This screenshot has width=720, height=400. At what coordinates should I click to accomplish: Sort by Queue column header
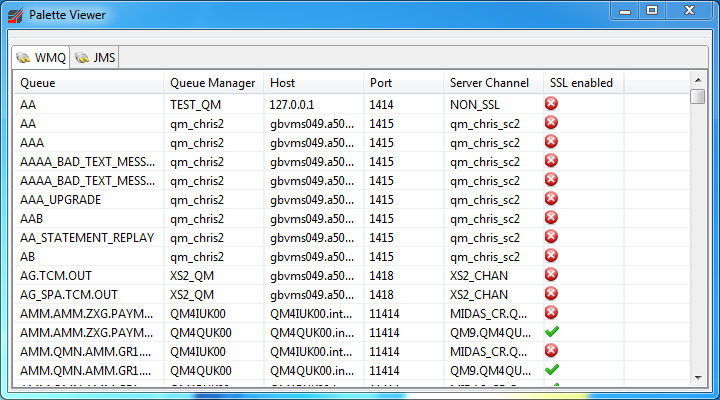88,83
